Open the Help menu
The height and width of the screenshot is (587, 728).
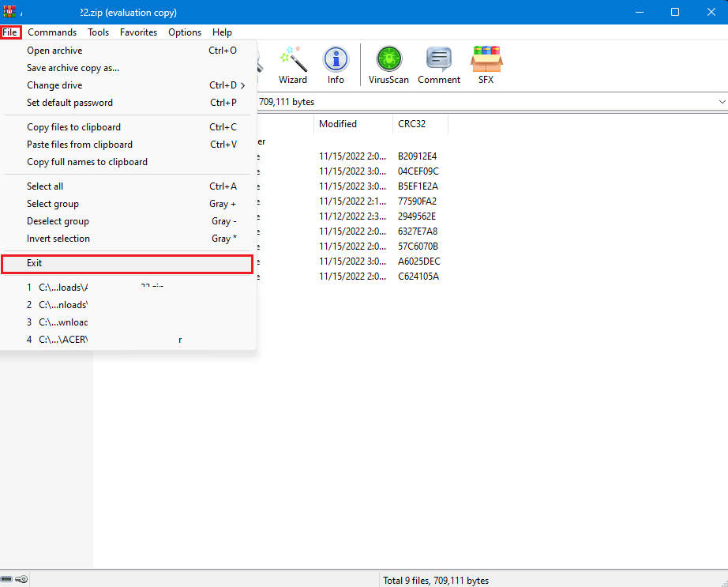click(x=222, y=32)
